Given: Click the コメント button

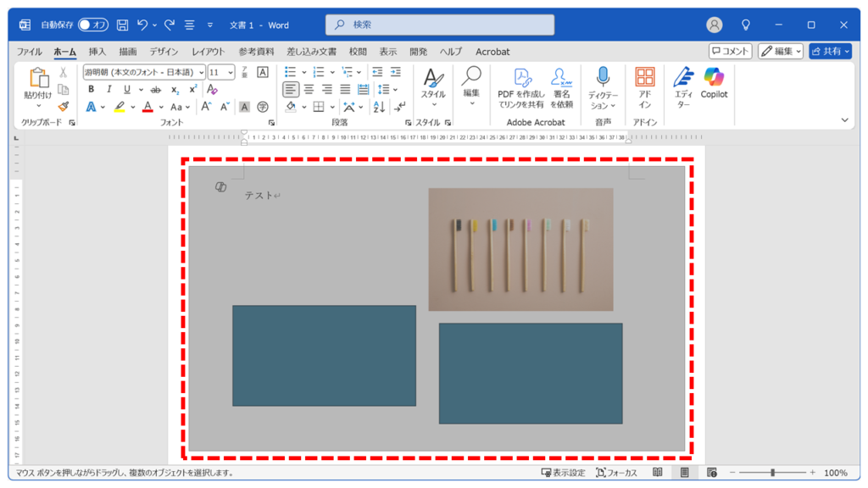Looking at the screenshot, I should [x=730, y=52].
